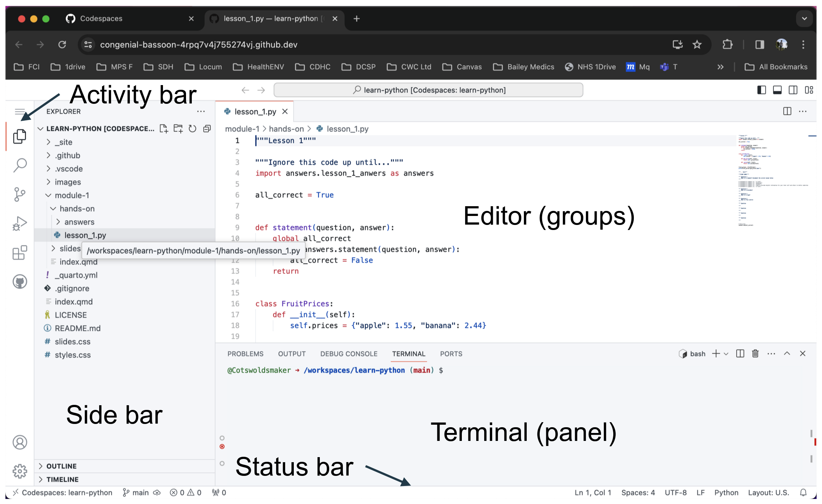The width and height of the screenshot is (822, 504).
Task: Click the learn-python command center search box
Action: (428, 90)
